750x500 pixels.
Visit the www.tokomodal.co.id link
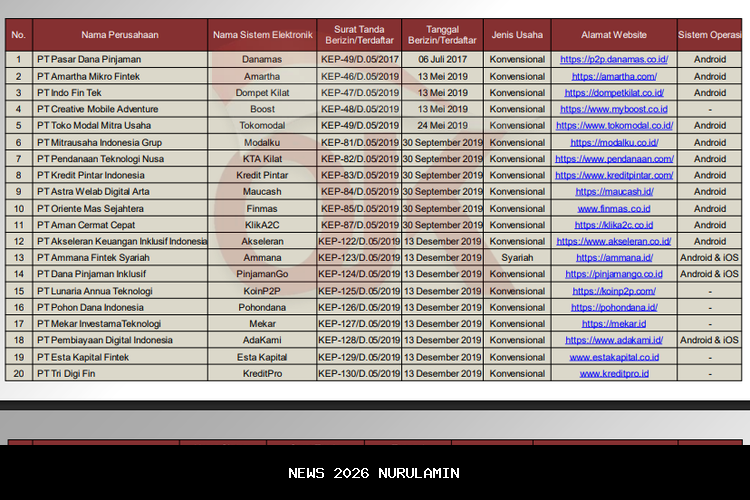(614, 126)
